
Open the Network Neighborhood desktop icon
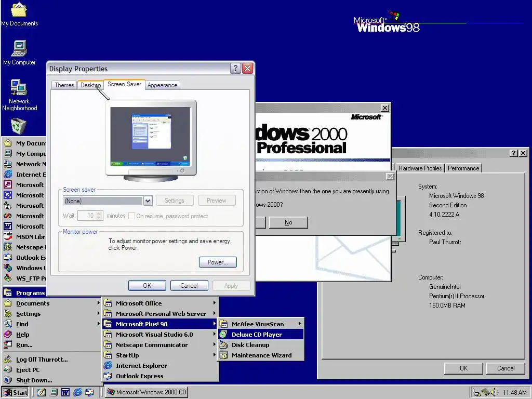click(19, 95)
